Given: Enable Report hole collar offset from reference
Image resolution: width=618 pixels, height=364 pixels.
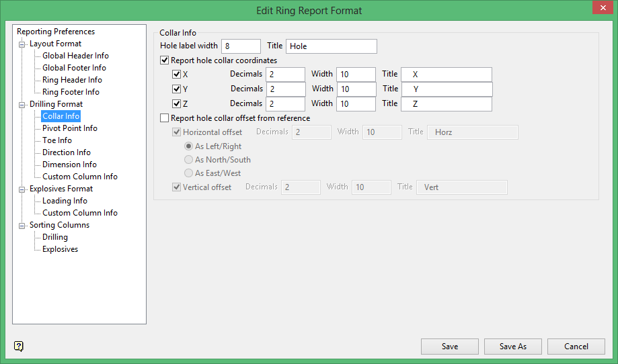Looking at the screenshot, I should pos(165,118).
